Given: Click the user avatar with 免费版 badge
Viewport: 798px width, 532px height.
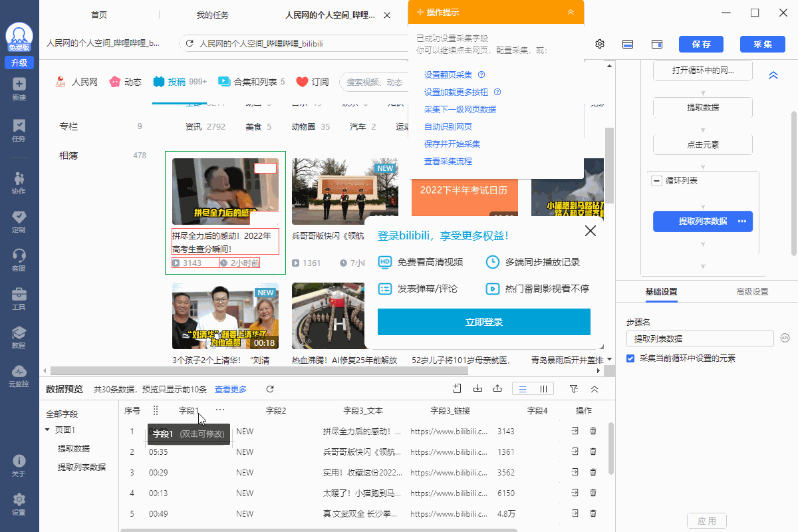Looking at the screenshot, I should coord(19,37).
